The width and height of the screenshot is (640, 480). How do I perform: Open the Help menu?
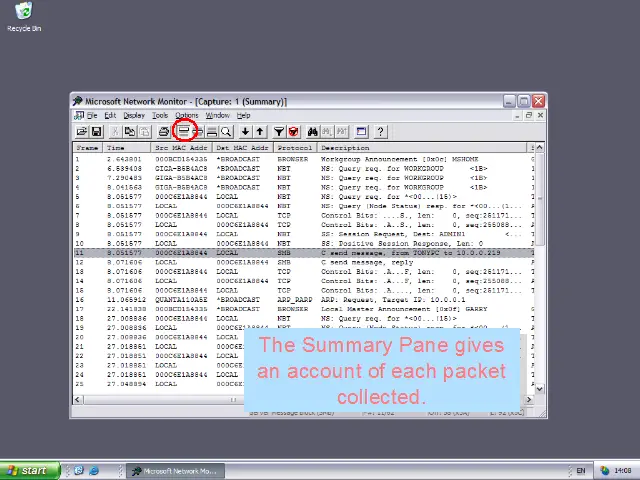coord(243,116)
